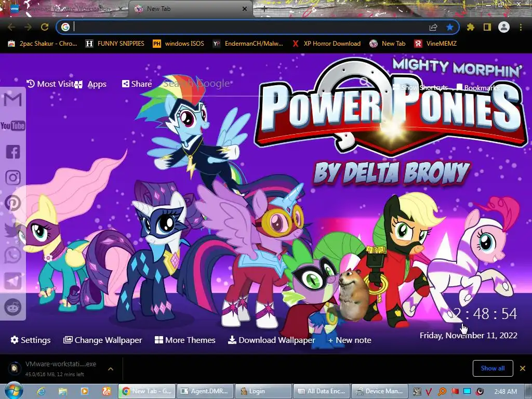The image size is (532, 399).
Task: Open the New Tab - Google taskbar button
Action: pos(147,391)
